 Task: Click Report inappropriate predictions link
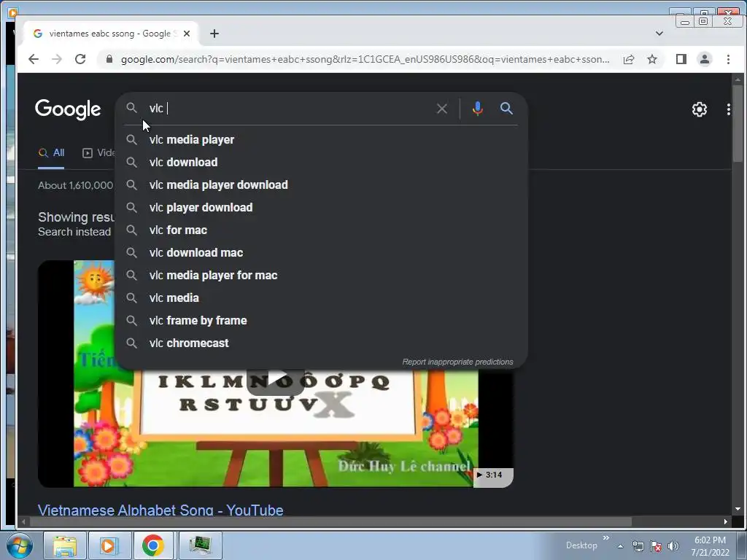pyautogui.click(x=458, y=362)
